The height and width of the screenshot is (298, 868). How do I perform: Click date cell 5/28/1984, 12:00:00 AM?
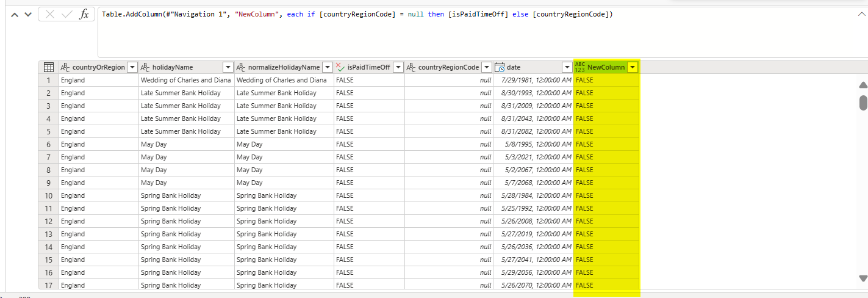click(533, 195)
